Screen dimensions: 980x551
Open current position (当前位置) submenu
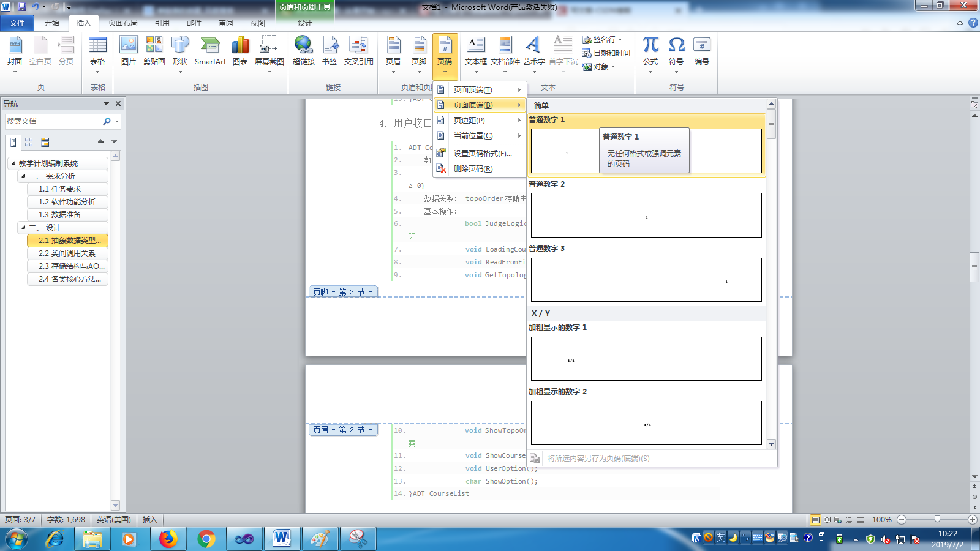480,136
